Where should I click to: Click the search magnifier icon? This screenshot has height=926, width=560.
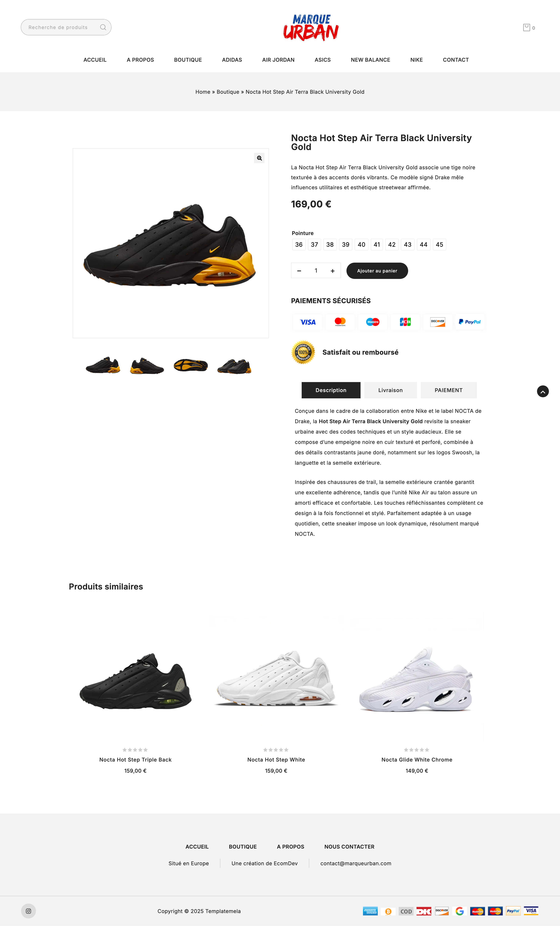click(x=103, y=27)
